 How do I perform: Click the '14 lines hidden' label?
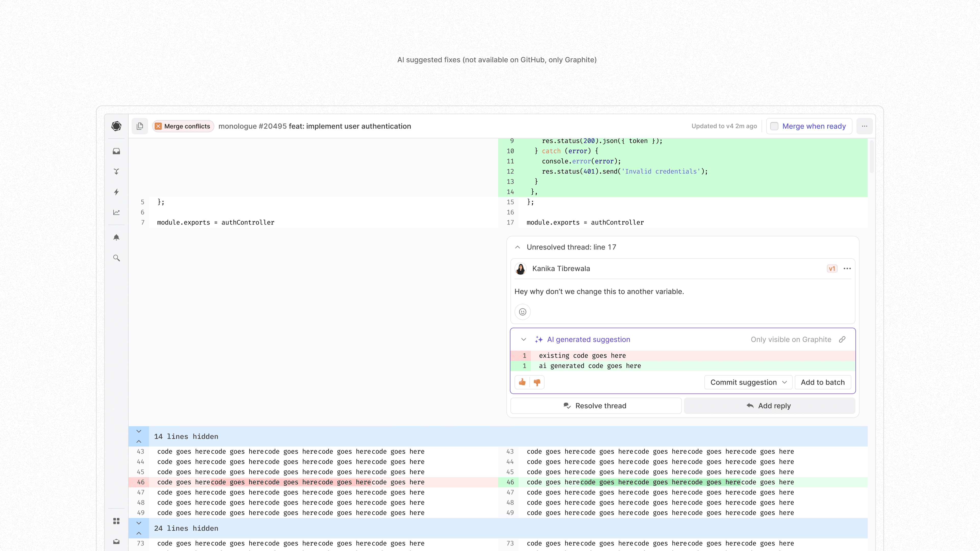pyautogui.click(x=186, y=436)
